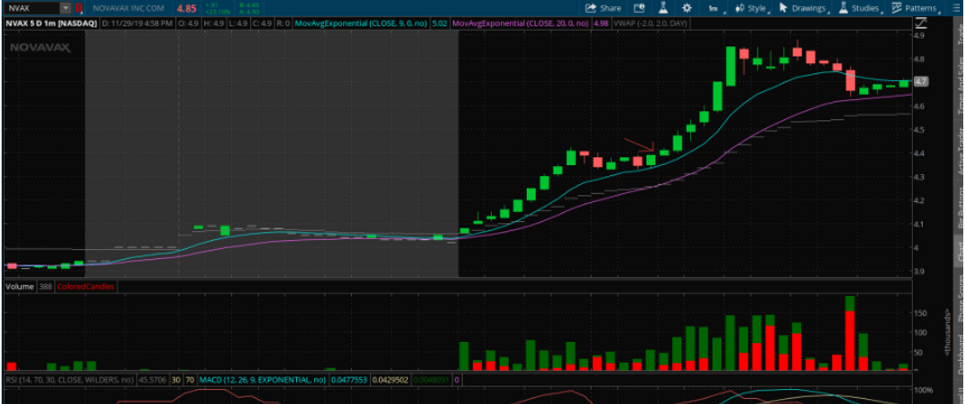Click the Patterns chart icon
The width and height of the screenshot is (965, 404).
pyautogui.click(x=897, y=8)
